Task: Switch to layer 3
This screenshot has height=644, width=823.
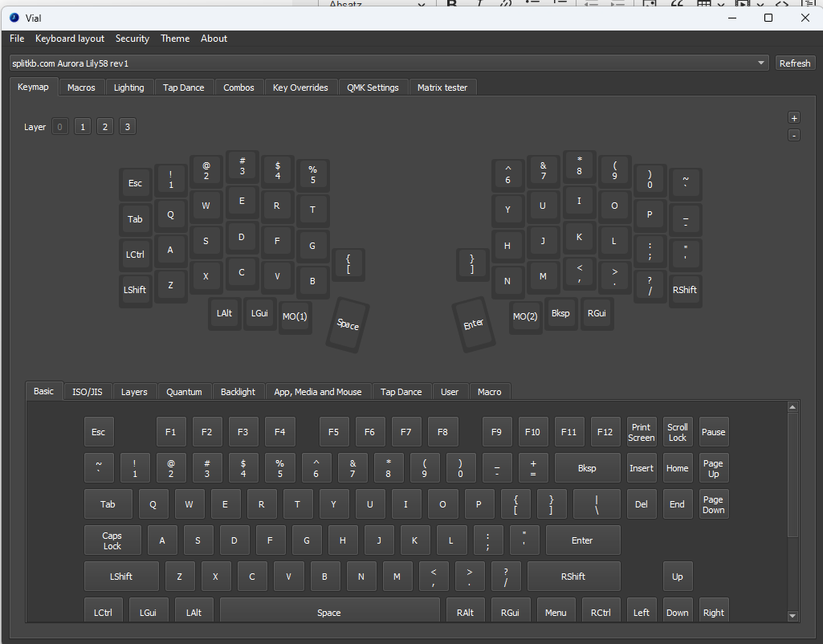Action: pyautogui.click(x=128, y=127)
